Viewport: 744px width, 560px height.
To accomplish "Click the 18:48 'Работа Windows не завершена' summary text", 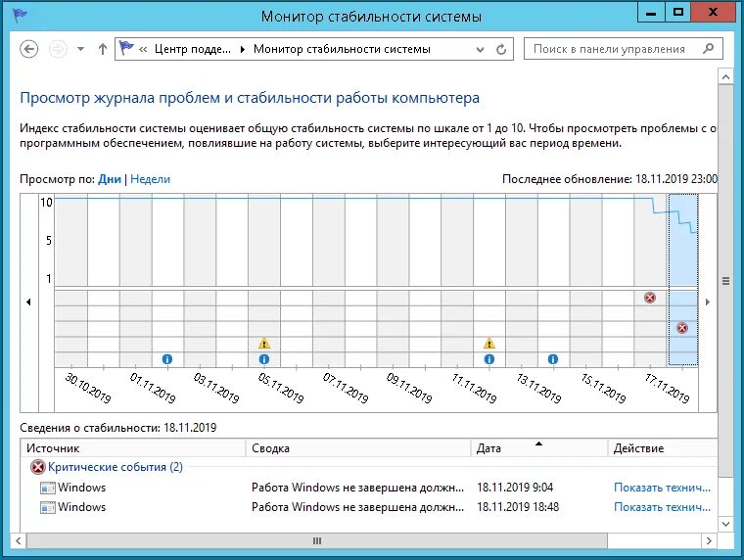I will 357,507.
